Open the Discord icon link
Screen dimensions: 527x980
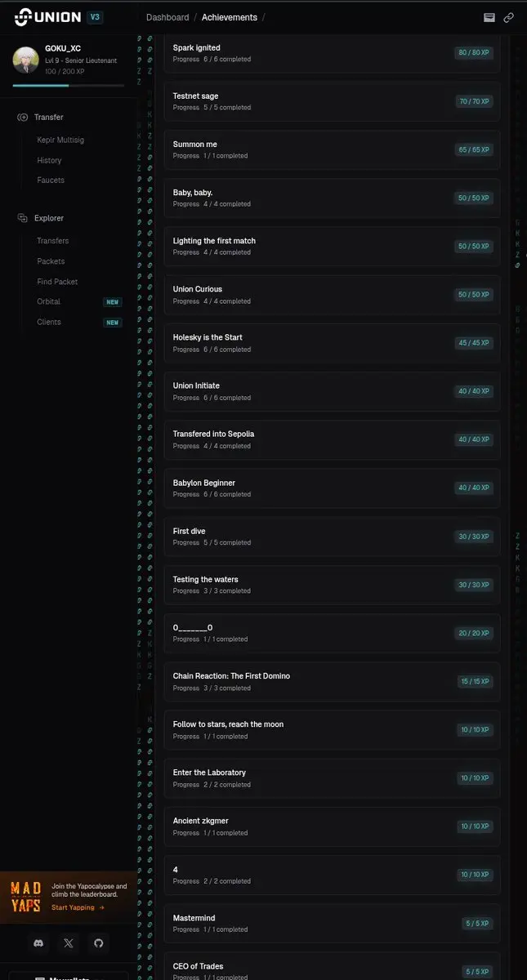(x=38, y=942)
